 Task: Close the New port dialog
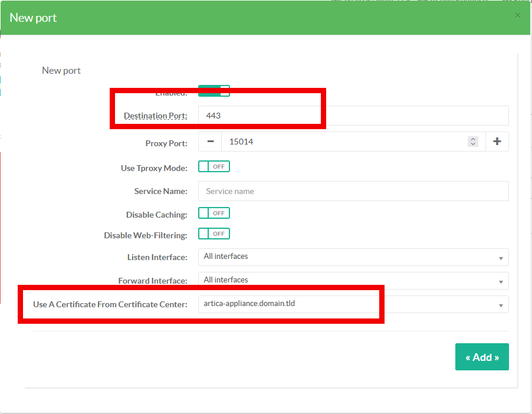point(517,15)
